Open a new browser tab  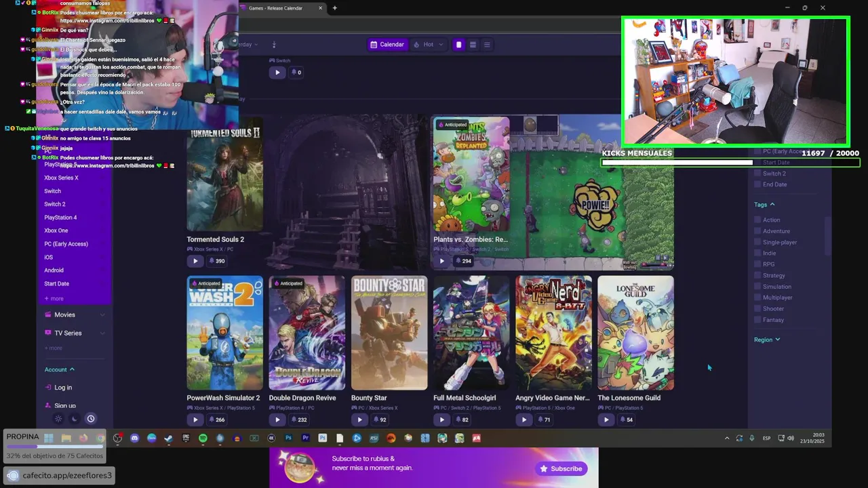click(334, 8)
